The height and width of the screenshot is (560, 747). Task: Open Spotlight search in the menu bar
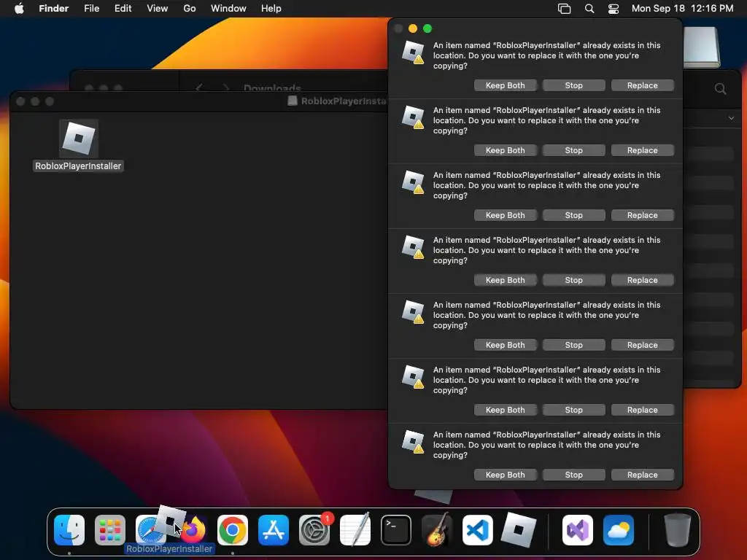coord(589,9)
